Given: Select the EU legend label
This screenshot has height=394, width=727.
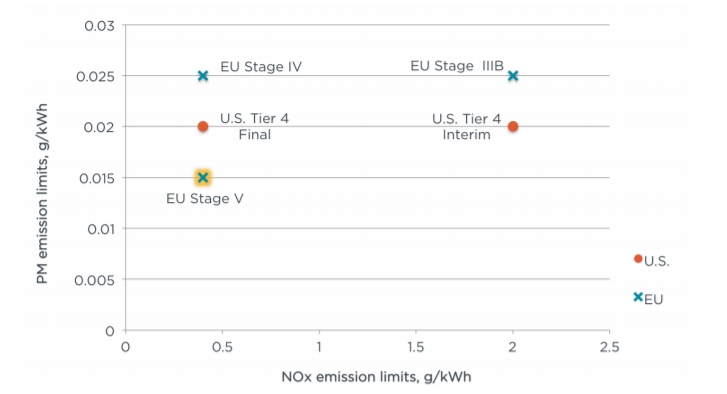Looking at the screenshot, I should [654, 299].
